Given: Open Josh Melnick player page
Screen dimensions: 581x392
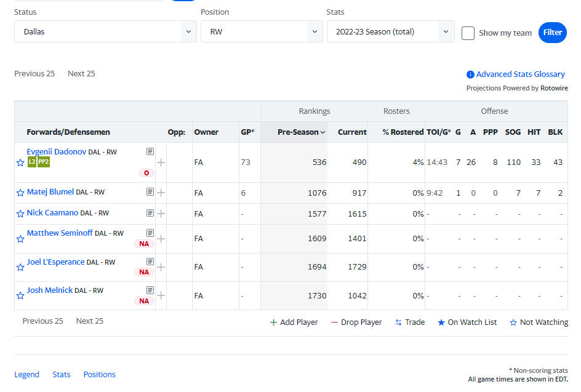Looking at the screenshot, I should click(x=50, y=290).
